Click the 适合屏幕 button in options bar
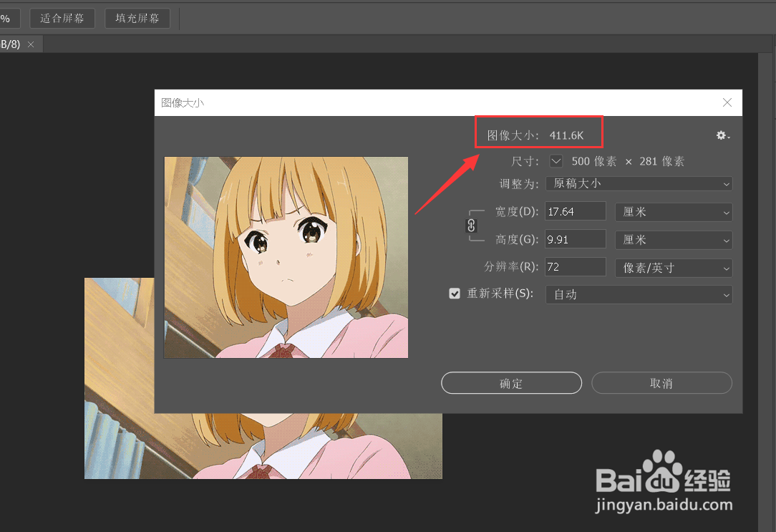This screenshot has height=532, width=776. [62, 19]
